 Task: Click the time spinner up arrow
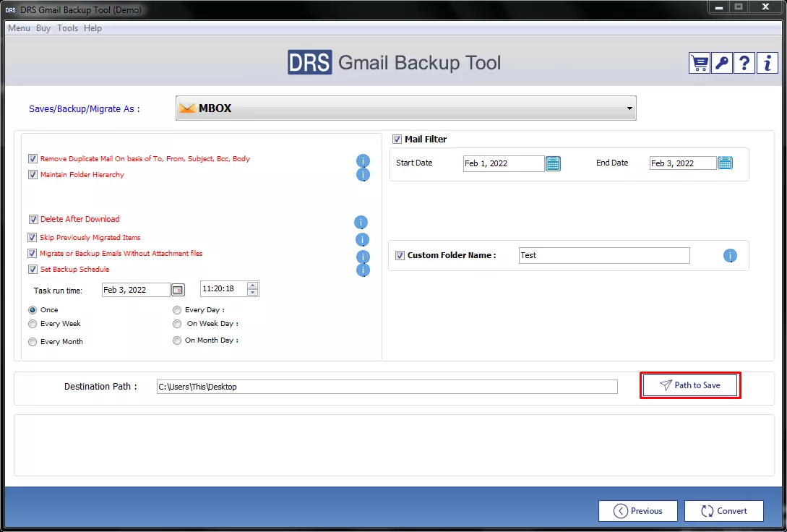pos(252,286)
